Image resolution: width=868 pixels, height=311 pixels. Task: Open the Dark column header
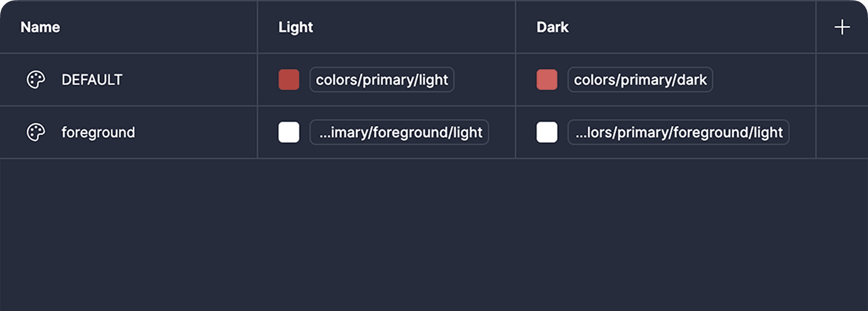tap(552, 27)
